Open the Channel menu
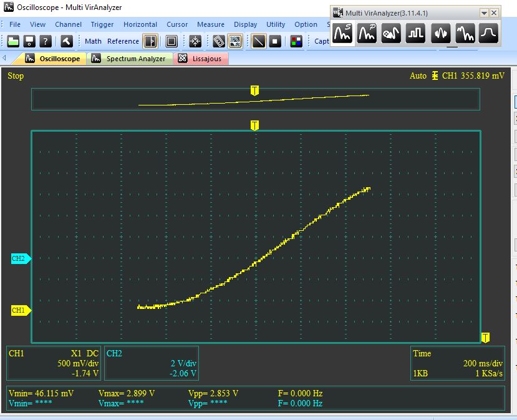517x420 pixels. (68, 24)
